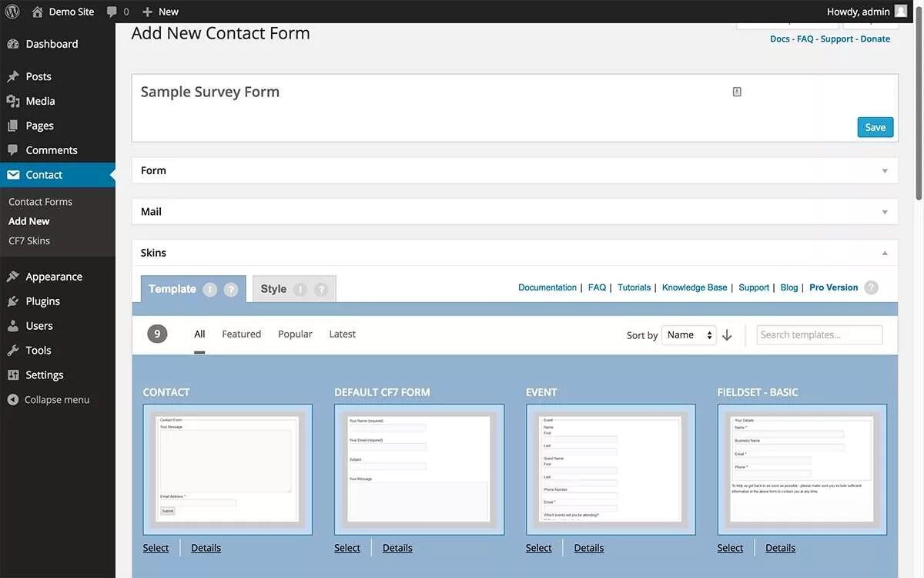This screenshot has width=924, height=578.
Task: Open Add New submenu item
Action: (29, 221)
